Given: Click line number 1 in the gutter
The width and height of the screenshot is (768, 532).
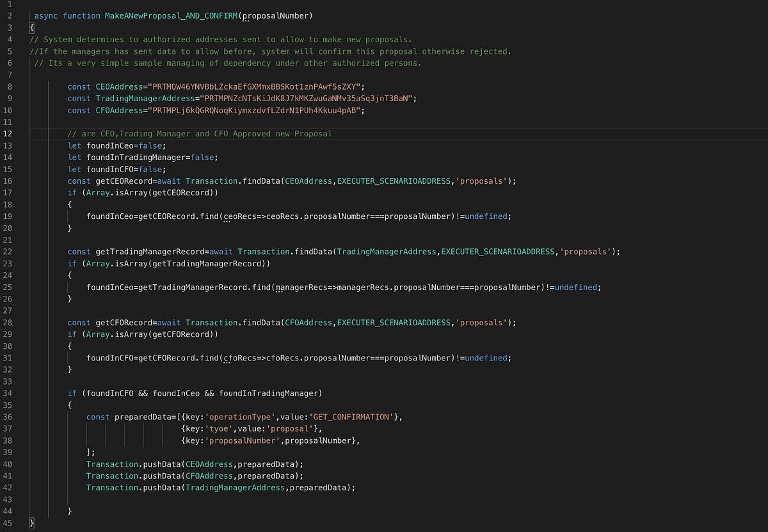Looking at the screenshot, I should (8, 4).
